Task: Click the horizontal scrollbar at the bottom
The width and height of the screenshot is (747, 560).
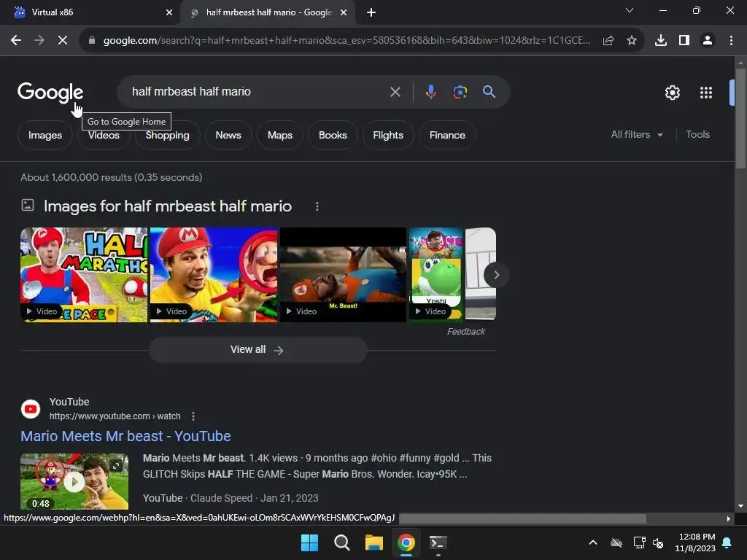Action: (x=522, y=518)
